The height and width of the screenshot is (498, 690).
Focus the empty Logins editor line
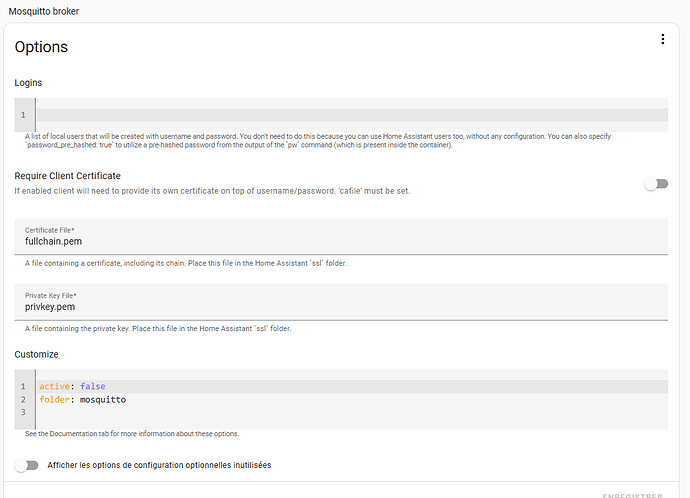[350, 115]
